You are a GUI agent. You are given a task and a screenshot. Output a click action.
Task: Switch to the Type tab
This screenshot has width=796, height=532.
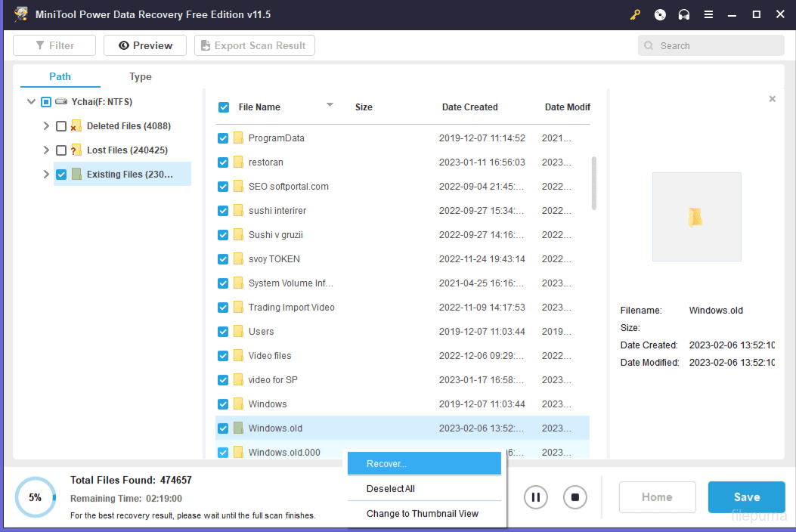point(140,76)
